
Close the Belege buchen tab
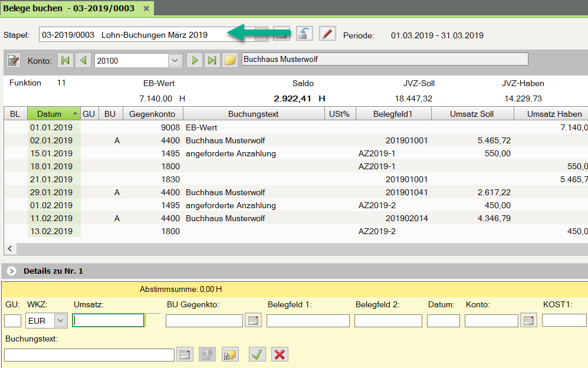(146, 8)
